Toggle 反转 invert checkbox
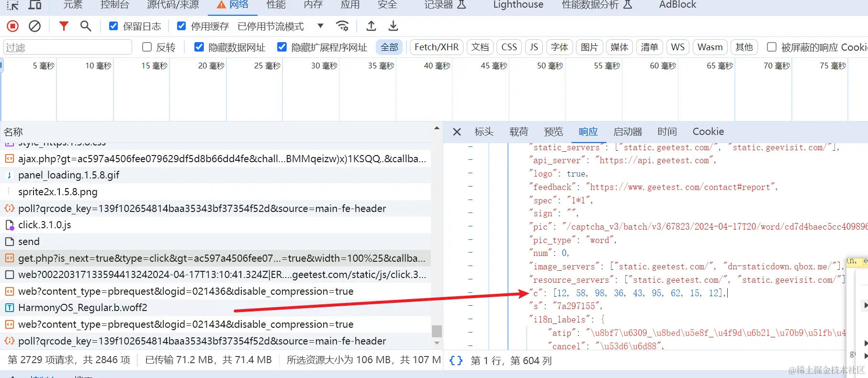 (x=147, y=47)
